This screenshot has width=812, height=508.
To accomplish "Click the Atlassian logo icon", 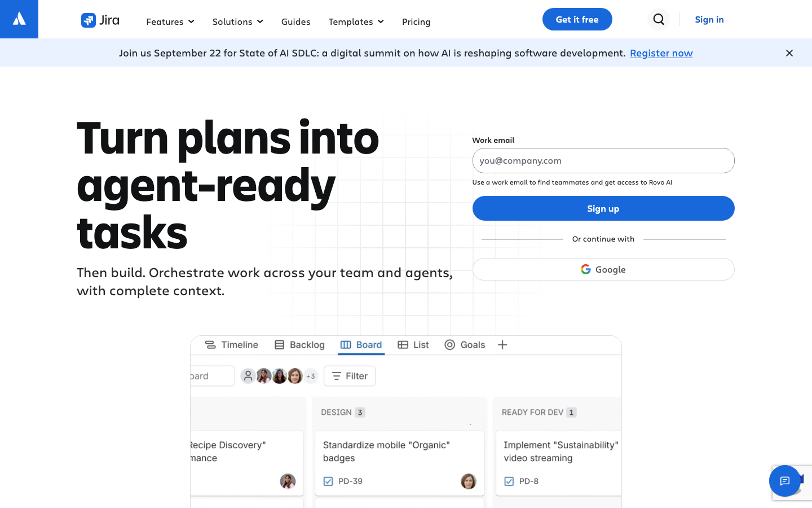I will [x=19, y=19].
